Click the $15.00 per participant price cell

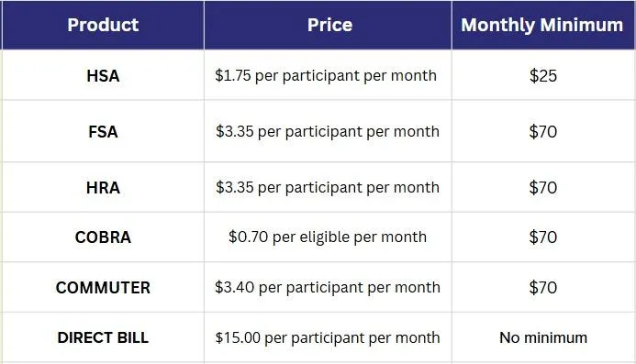coord(328,337)
